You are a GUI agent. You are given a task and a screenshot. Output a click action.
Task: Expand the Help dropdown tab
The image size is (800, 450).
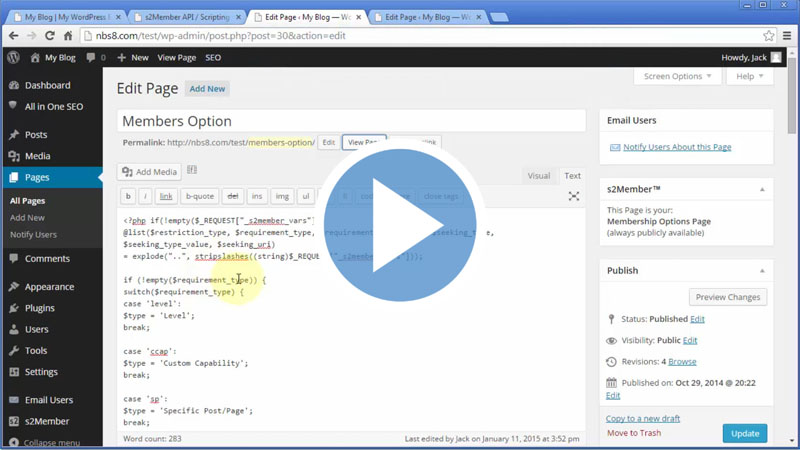pos(750,77)
